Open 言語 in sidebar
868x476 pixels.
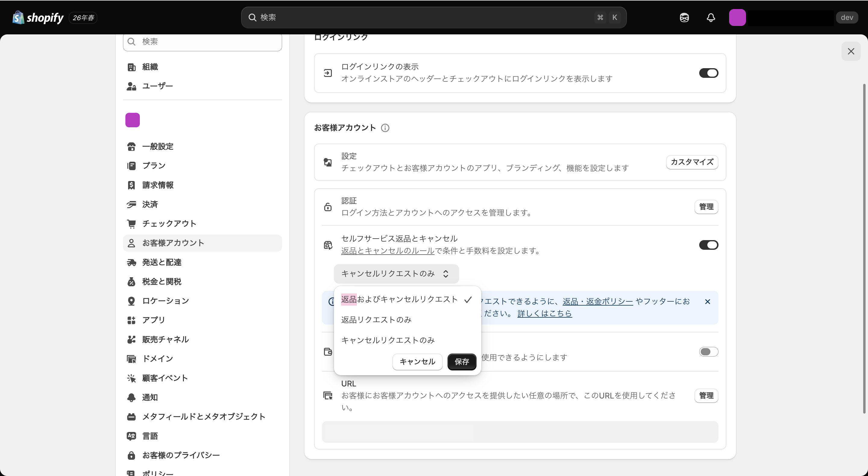202,436
